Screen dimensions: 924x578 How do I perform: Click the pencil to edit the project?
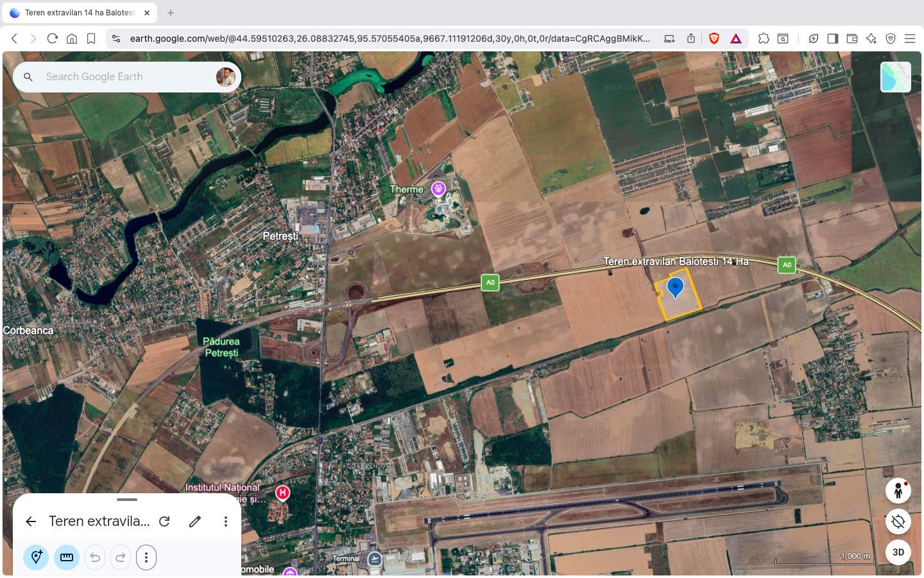coord(195,521)
